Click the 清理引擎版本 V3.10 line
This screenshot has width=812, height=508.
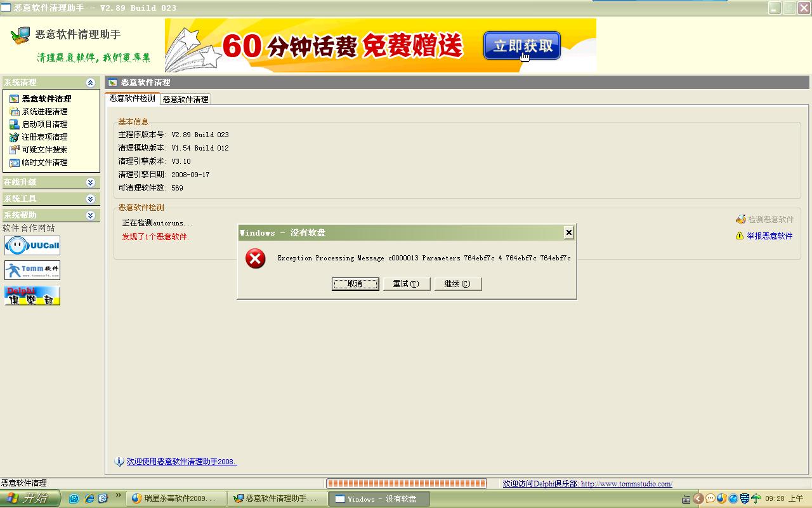(x=154, y=161)
